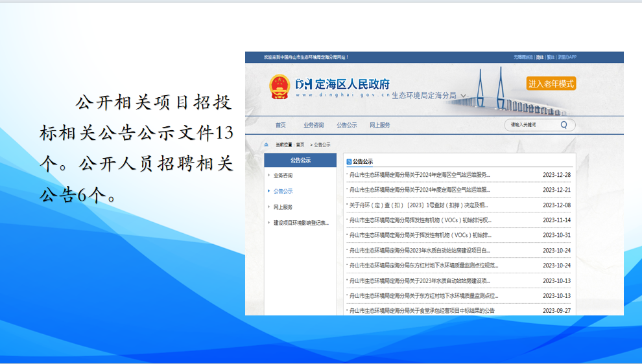Open the 首页 navigation tab
Viewport: 642px width, 364px height.
point(280,125)
